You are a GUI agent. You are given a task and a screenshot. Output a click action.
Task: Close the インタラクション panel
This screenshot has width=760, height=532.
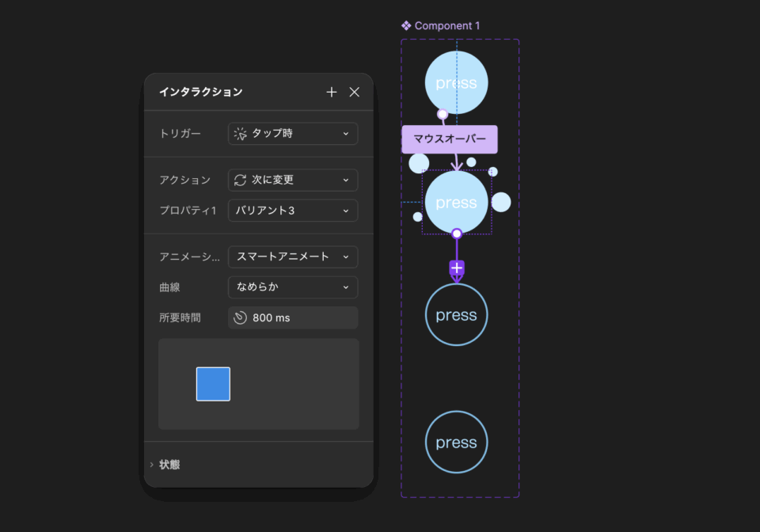[355, 92]
